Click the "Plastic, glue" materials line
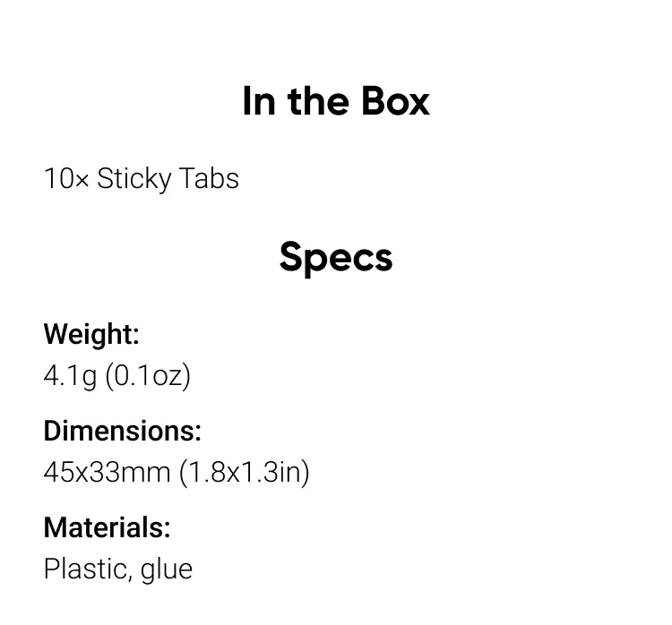Viewport: 672px width, 625px height. (x=118, y=570)
